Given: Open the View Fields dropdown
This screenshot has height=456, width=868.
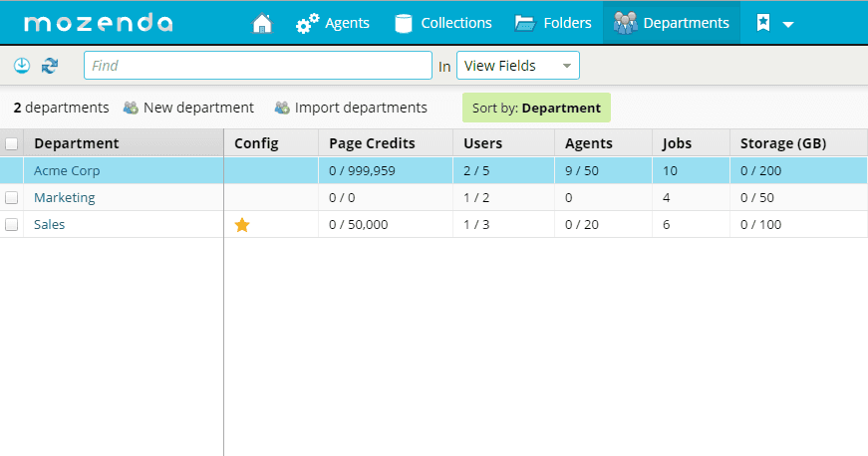Looking at the screenshot, I should 518,66.
